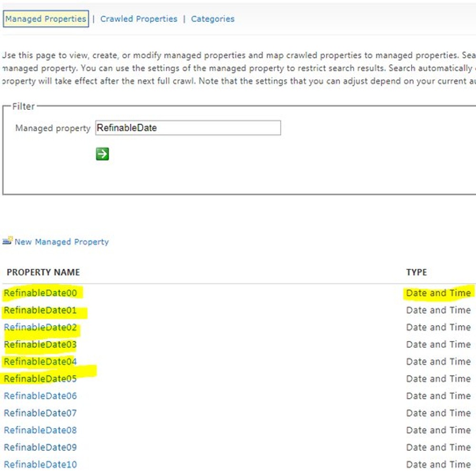The image size is (476, 471).
Task: Click the RefinableDate04 property link
Action: pos(40,362)
